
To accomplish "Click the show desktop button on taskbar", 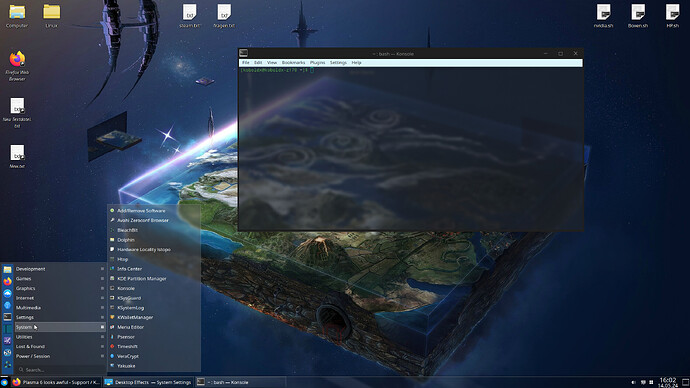I will click(685, 382).
